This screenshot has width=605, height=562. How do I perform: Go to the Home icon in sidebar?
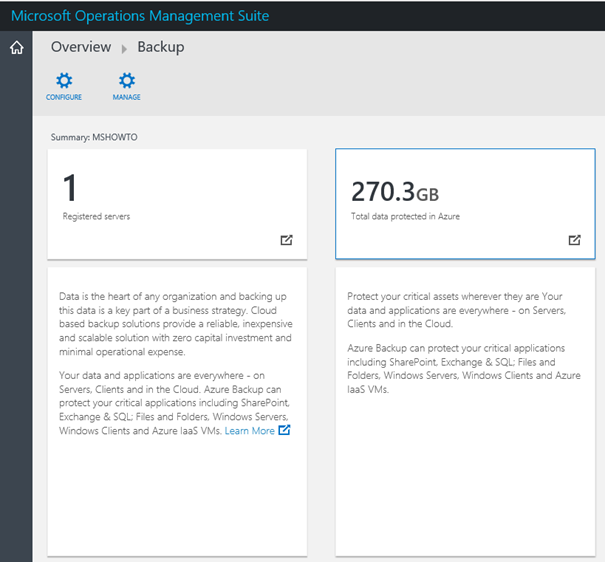(x=17, y=48)
